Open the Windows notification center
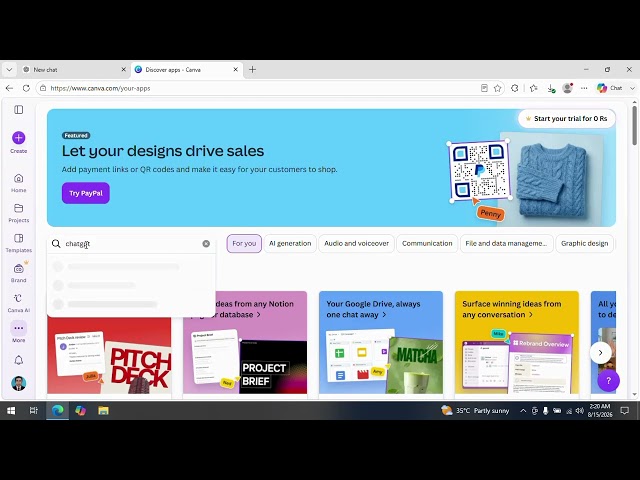Screen dimensions: 640x480 click(x=624, y=411)
